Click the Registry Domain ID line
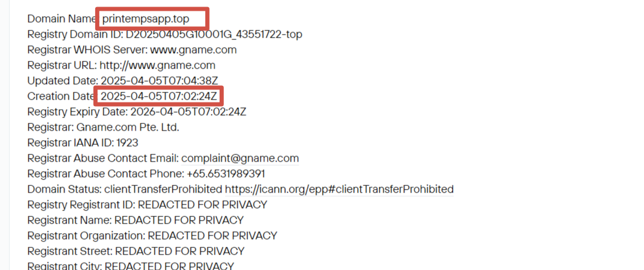The width and height of the screenshot is (644, 270). [x=165, y=35]
